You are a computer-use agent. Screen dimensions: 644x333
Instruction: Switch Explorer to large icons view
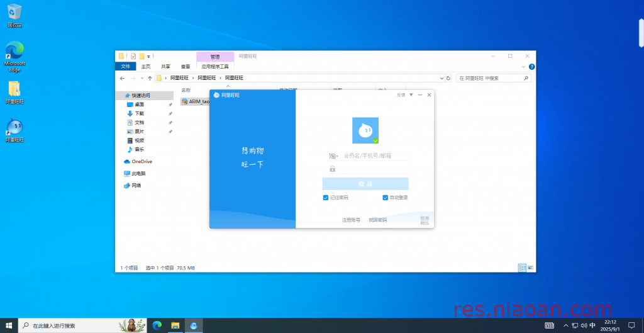click(530, 268)
